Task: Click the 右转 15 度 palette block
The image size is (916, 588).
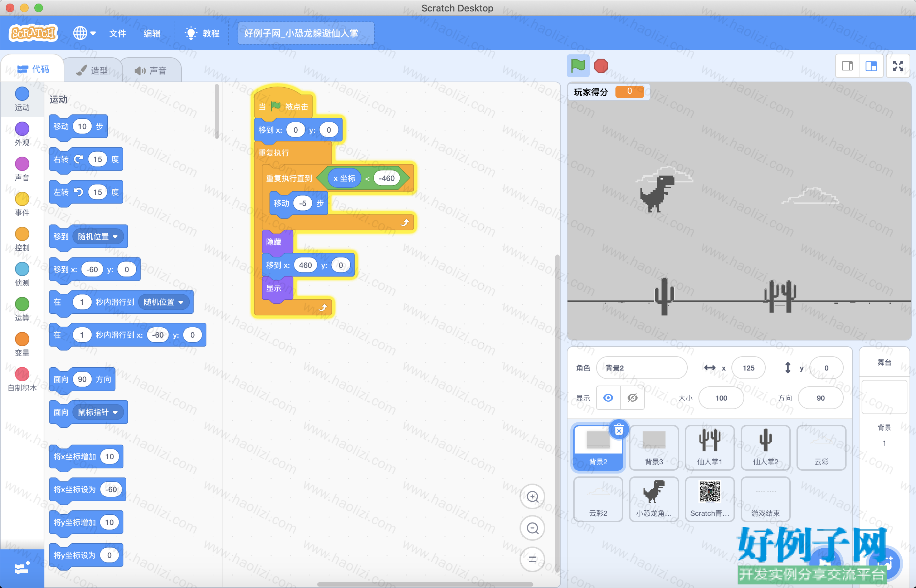Action: point(86,159)
